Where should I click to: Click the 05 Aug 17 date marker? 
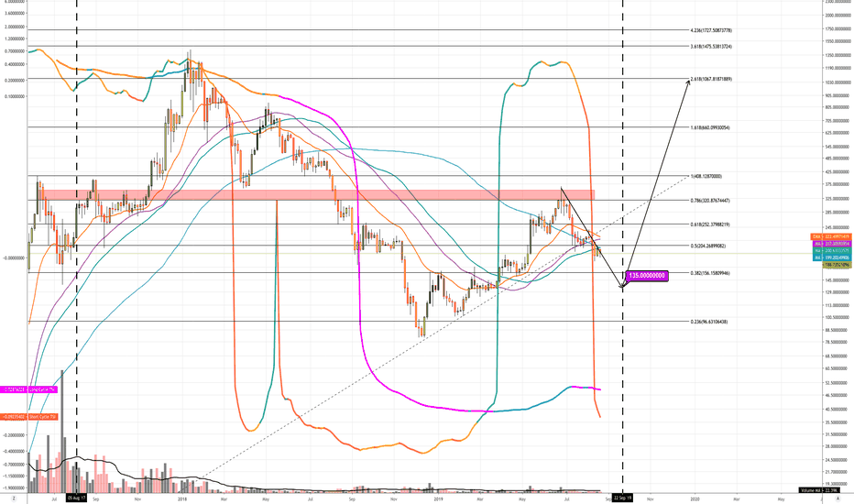[76, 498]
